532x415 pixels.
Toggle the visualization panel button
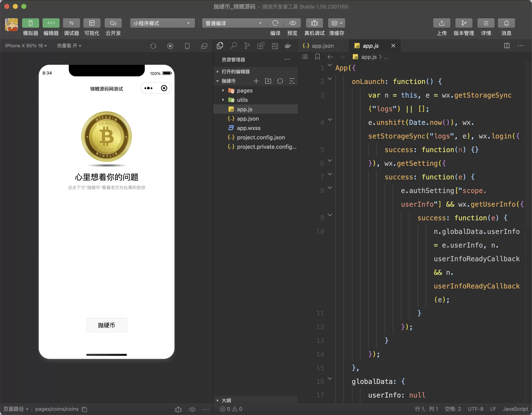coord(92,23)
